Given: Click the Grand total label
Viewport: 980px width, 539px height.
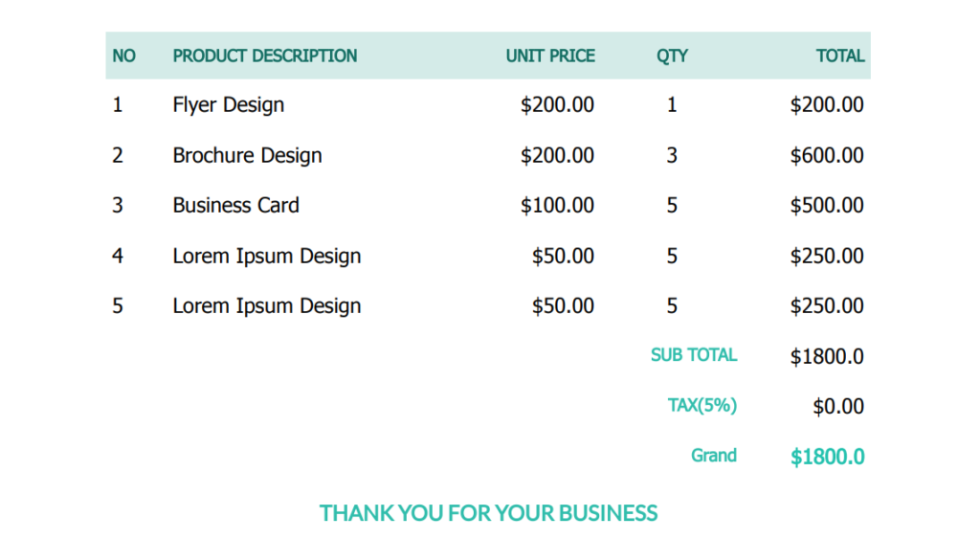Looking at the screenshot, I should [714, 455].
